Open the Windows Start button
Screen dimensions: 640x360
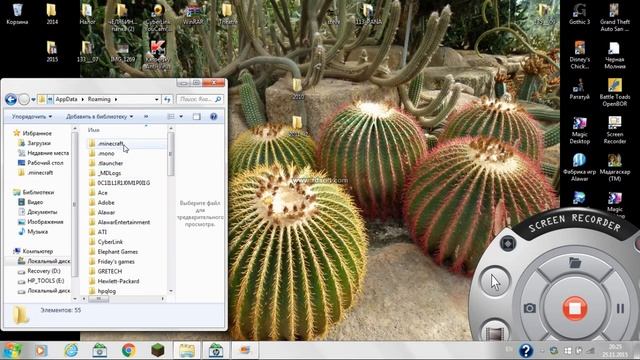(12, 350)
